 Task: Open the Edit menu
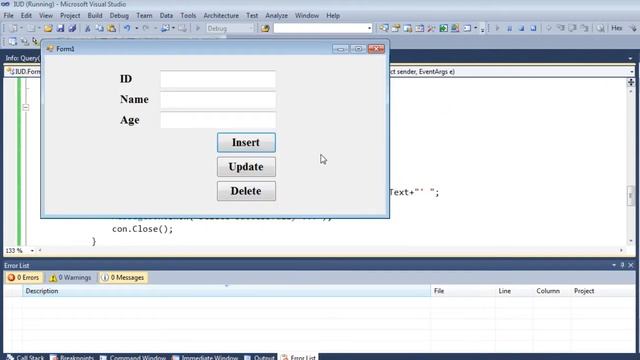26,16
